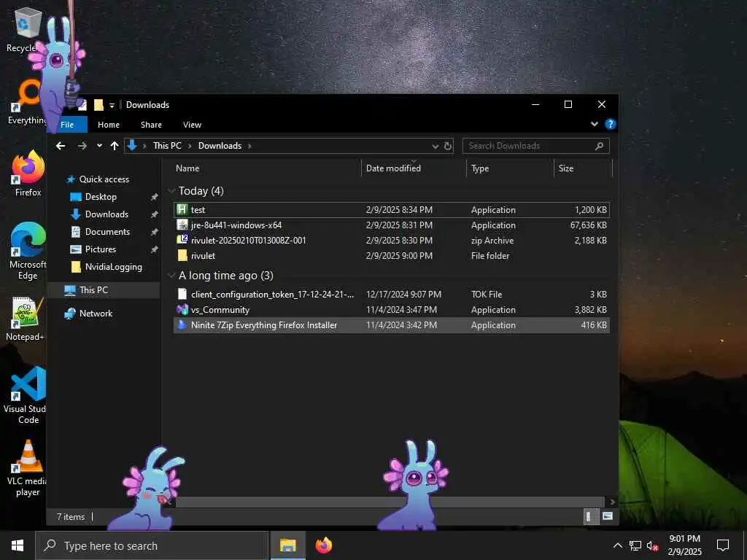Open Microsoft Edge desktop shortcut
This screenshot has height=560, width=747.
pyautogui.click(x=28, y=251)
